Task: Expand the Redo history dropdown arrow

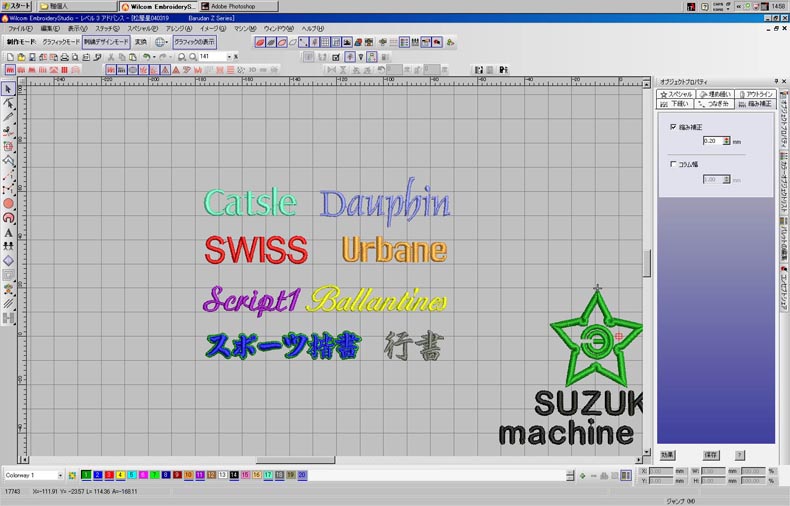Action: tap(170, 57)
